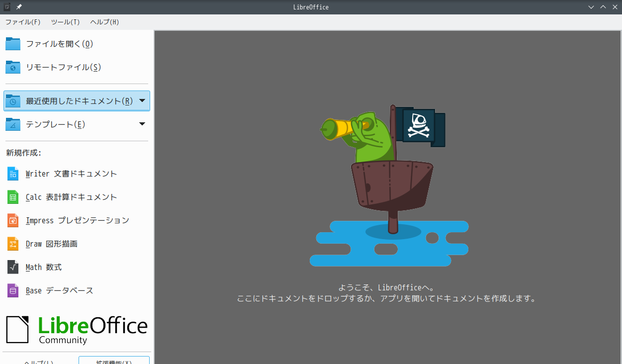Expand the arrow beside テンプレート(E)
Viewport: 622px width, 364px height.
point(142,124)
